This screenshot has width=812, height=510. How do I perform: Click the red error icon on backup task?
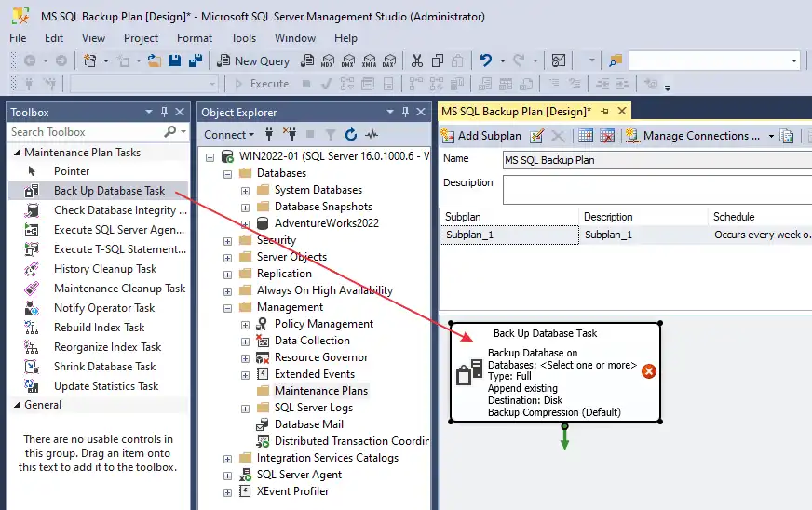point(649,371)
